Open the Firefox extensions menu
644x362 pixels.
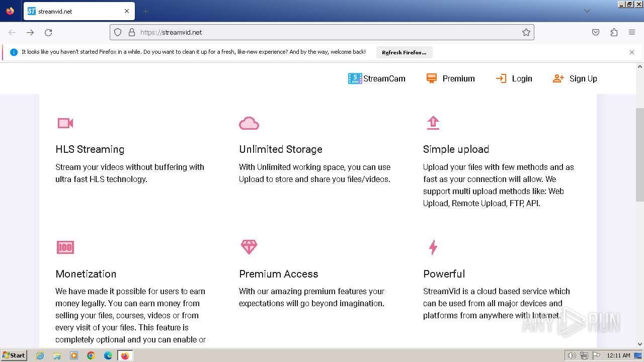[614, 32]
